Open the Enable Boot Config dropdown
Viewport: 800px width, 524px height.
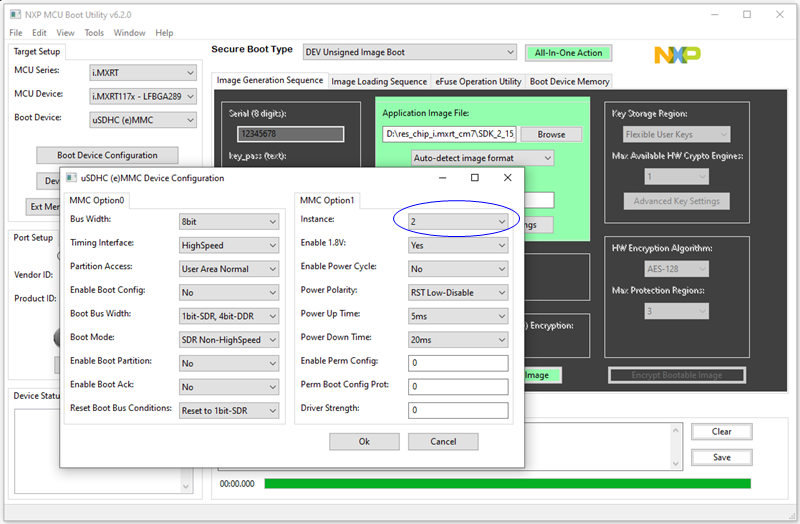pos(229,292)
